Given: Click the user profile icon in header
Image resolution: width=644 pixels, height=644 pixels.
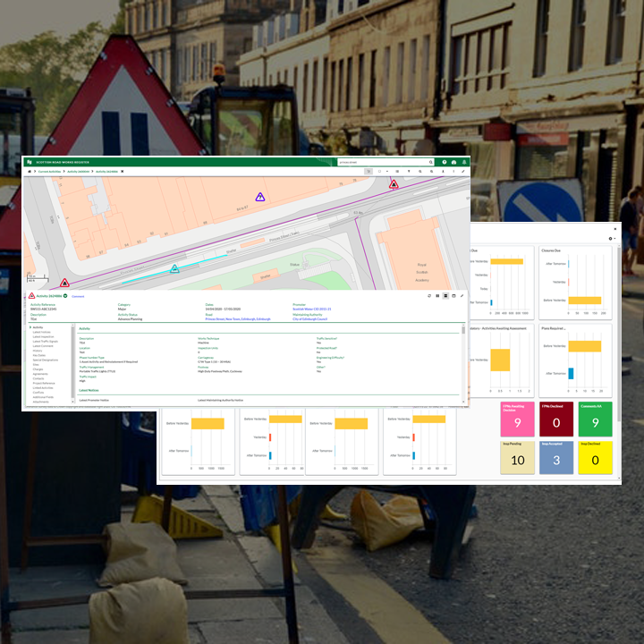Looking at the screenshot, I should point(464,162).
